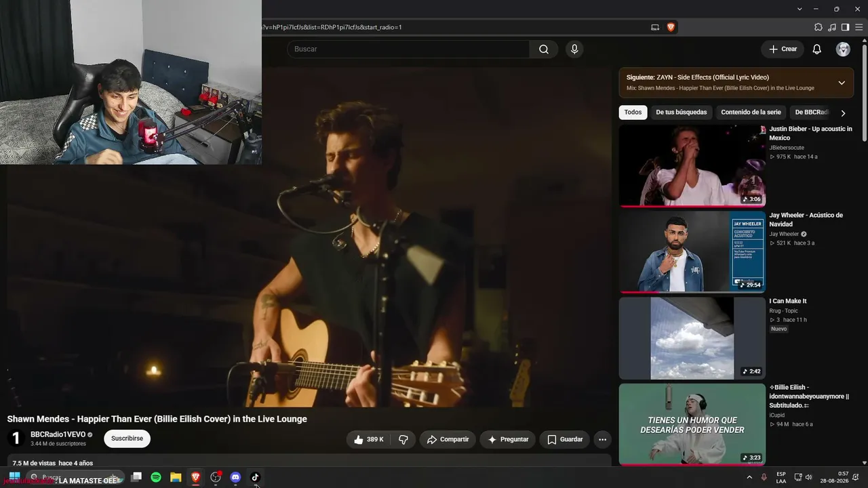Expand the Siguiente mix playlist panel
Viewport: 868px width, 488px height.
pos(842,83)
